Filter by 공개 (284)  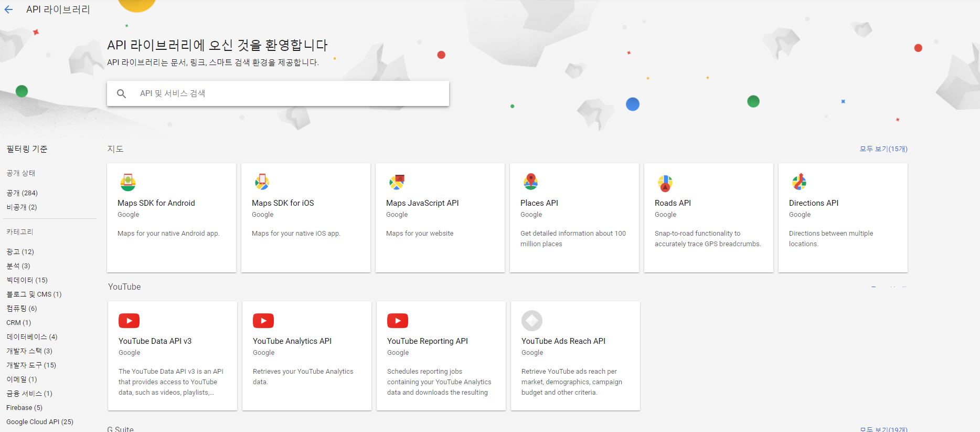point(22,193)
